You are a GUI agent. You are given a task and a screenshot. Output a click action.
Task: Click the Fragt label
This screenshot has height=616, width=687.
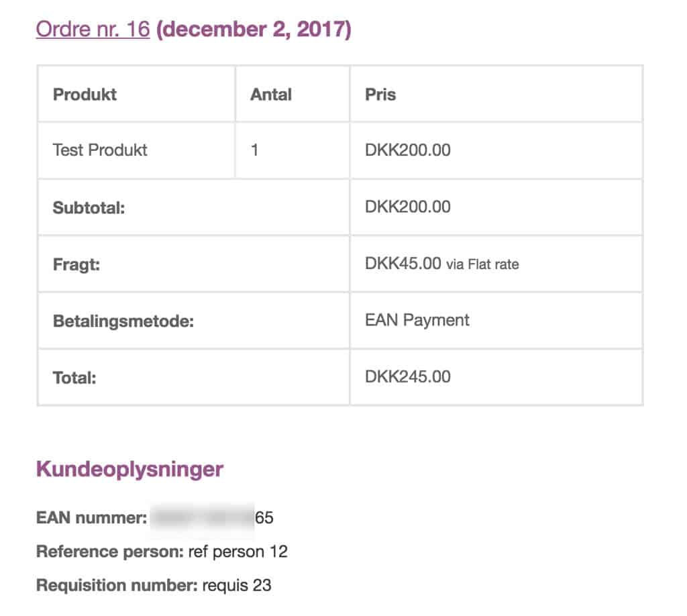pos(76,264)
